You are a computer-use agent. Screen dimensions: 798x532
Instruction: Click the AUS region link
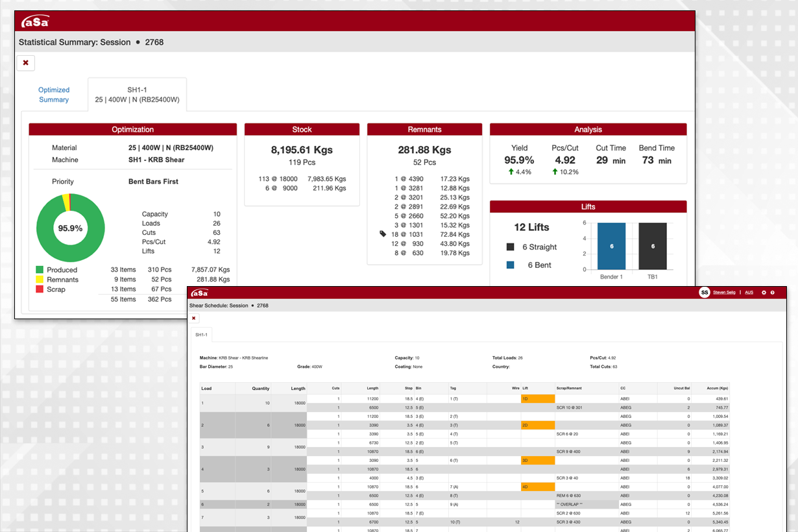point(749,293)
